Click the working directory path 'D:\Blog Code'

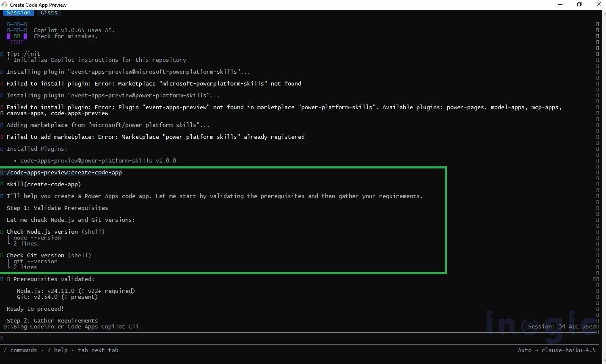coord(71,326)
